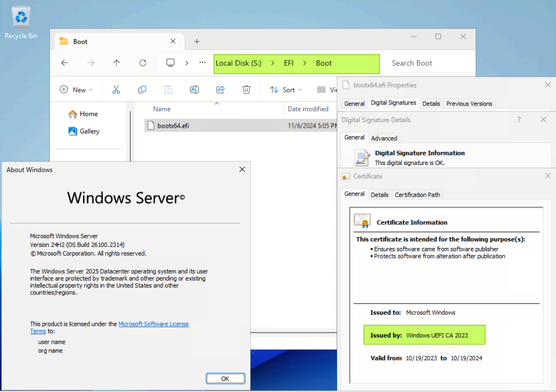Click OK in About Windows dialog
Screen dimensions: 556x392
click(x=225, y=378)
